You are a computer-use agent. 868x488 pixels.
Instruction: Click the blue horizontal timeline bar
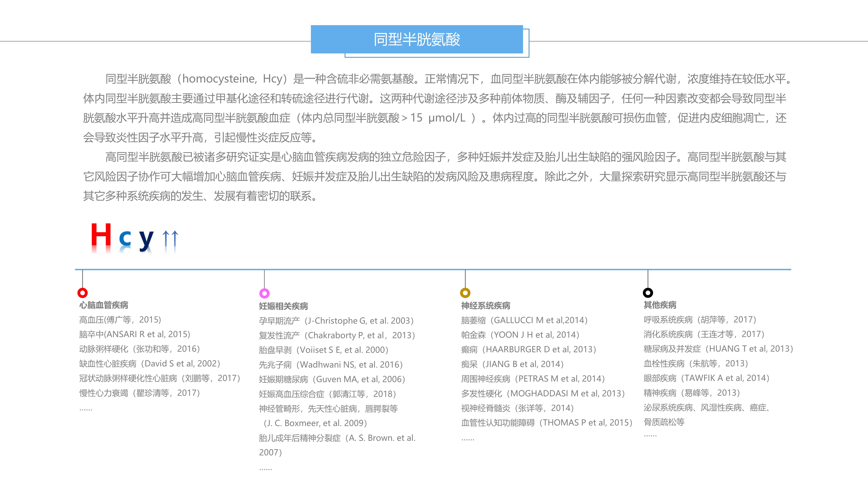click(x=433, y=270)
